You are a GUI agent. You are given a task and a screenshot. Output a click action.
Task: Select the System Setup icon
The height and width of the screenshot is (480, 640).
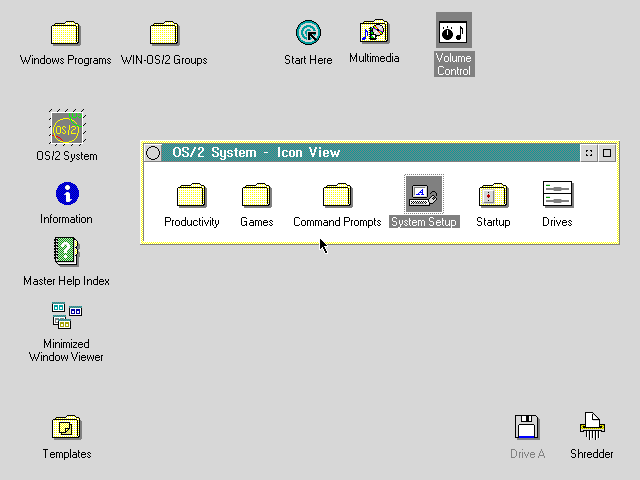pyautogui.click(x=424, y=194)
